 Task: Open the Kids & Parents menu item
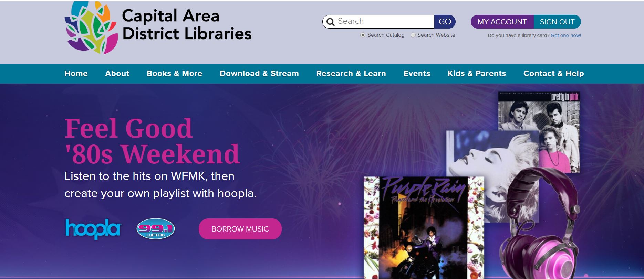477,74
